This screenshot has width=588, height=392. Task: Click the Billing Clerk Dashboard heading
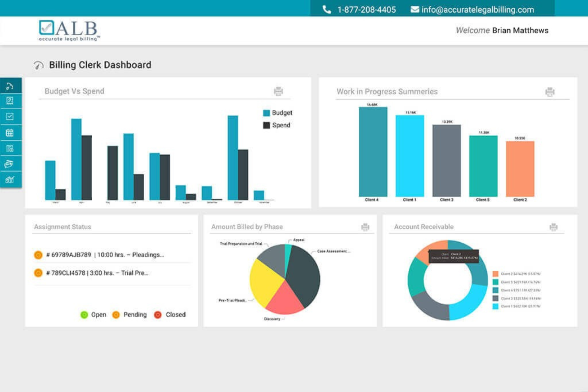coord(100,65)
